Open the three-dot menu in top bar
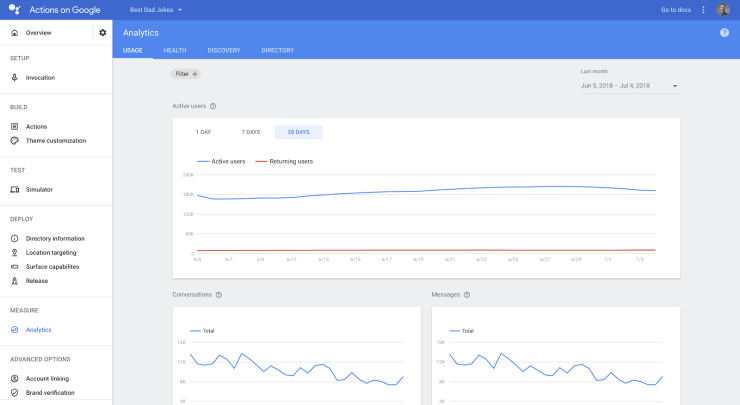This screenshot has width=740, height=405. point(703,10)
